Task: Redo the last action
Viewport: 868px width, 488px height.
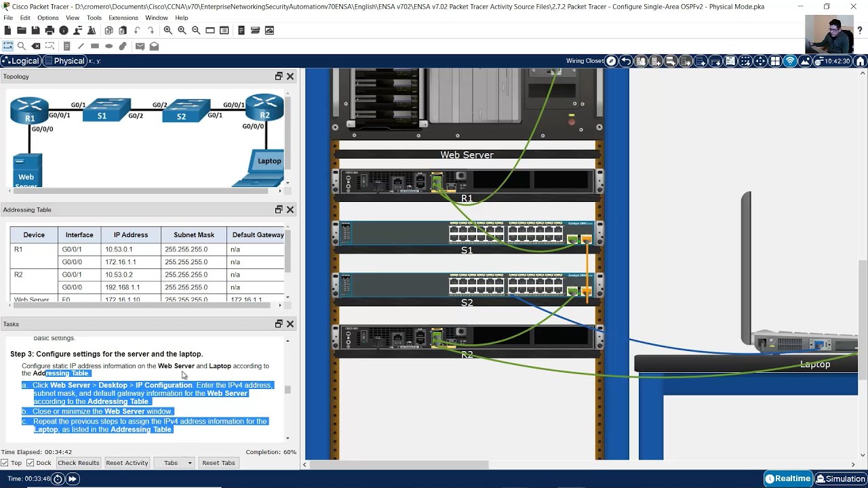Action: 151,30
